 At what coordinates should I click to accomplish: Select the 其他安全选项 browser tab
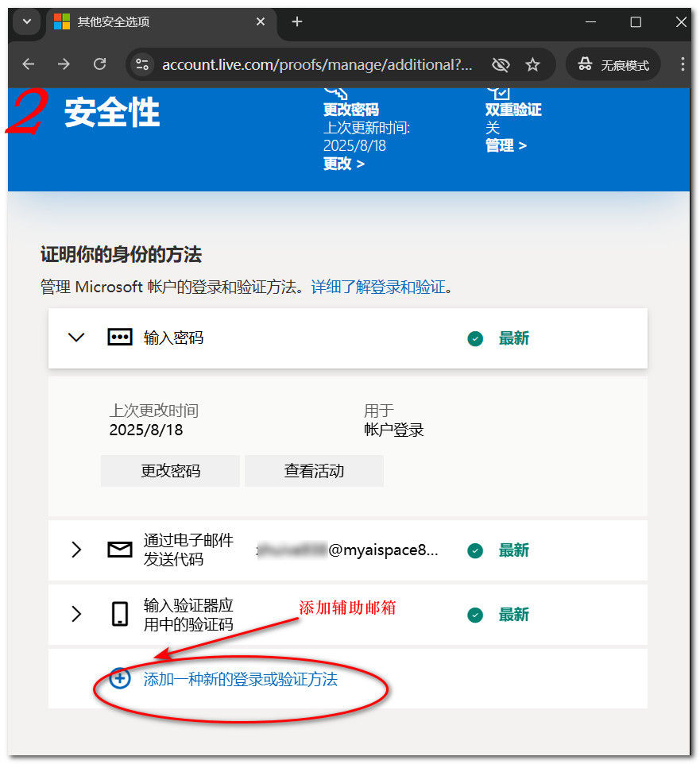tap(160, 22)
